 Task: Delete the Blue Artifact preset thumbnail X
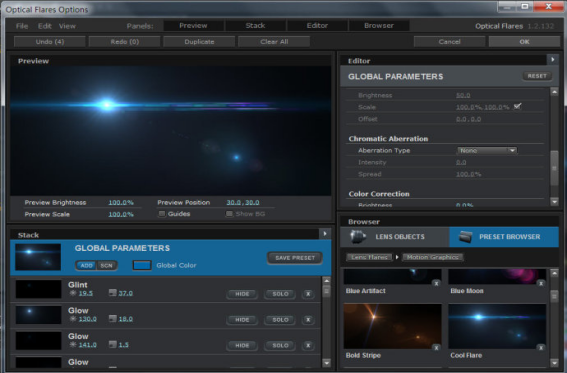click(x=436, y=283)
